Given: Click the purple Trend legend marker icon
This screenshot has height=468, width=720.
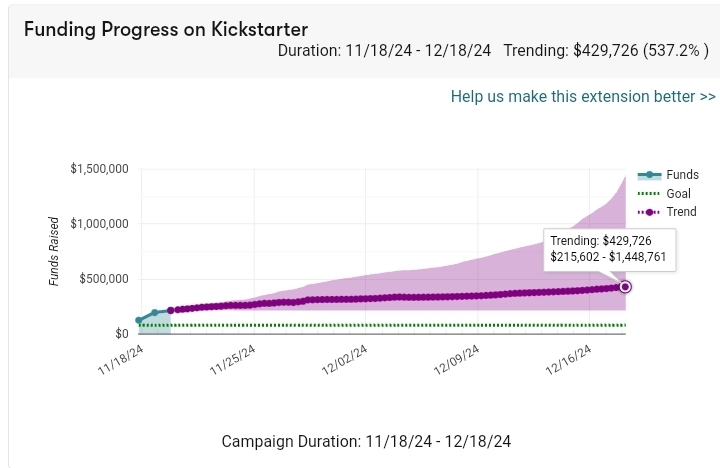Looking at the screenshot, I should tap(650, 212).
